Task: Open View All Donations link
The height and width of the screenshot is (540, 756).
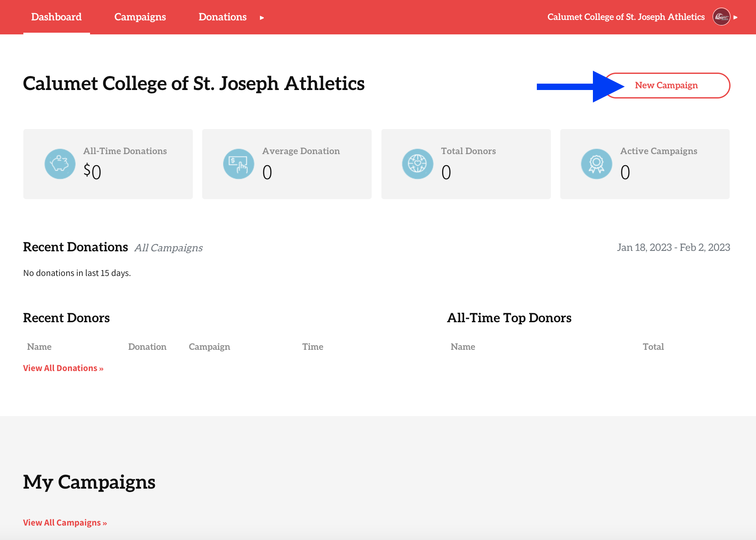Action: (63, 368)
